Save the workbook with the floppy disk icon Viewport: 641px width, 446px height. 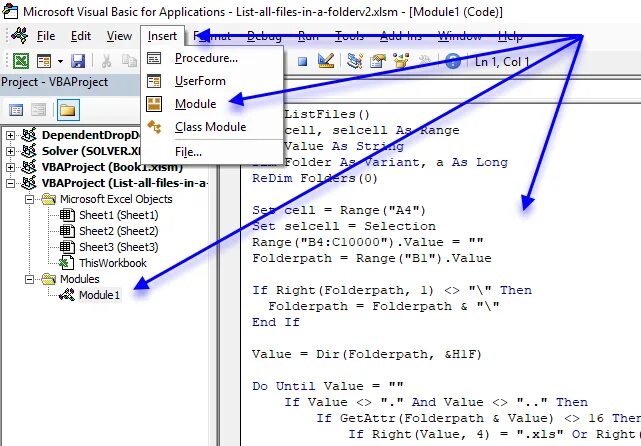[x=78, y=61]
